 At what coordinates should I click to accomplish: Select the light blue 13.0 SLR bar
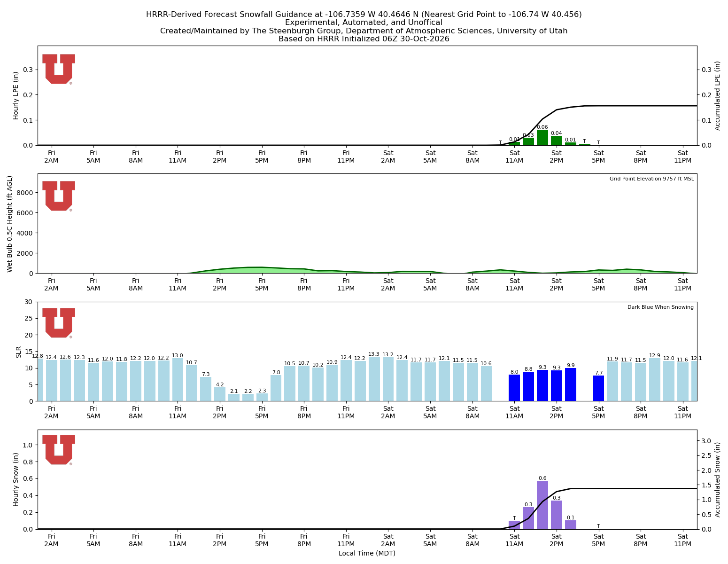[178, 379]
